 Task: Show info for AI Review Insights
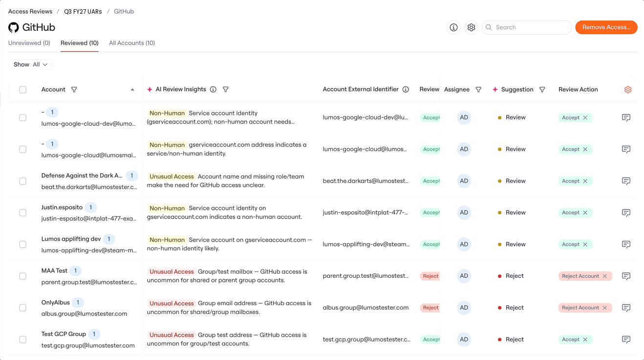click(213, 90)
